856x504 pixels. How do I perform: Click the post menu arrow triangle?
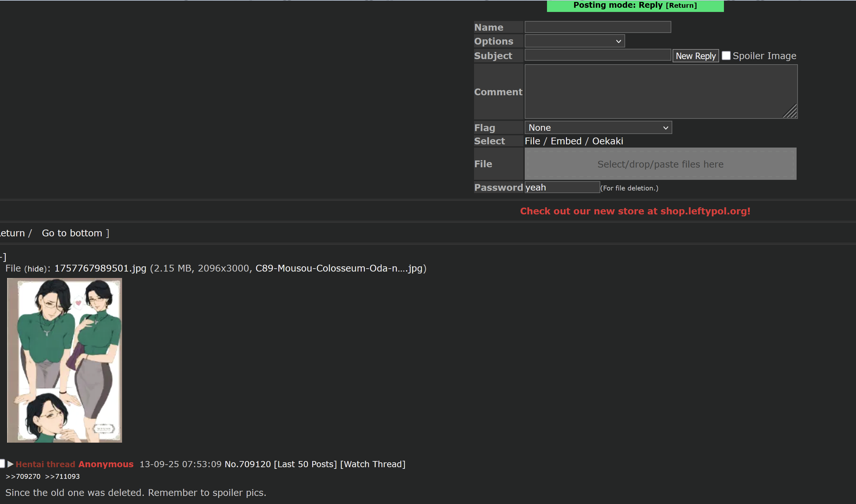pos(10,464)
